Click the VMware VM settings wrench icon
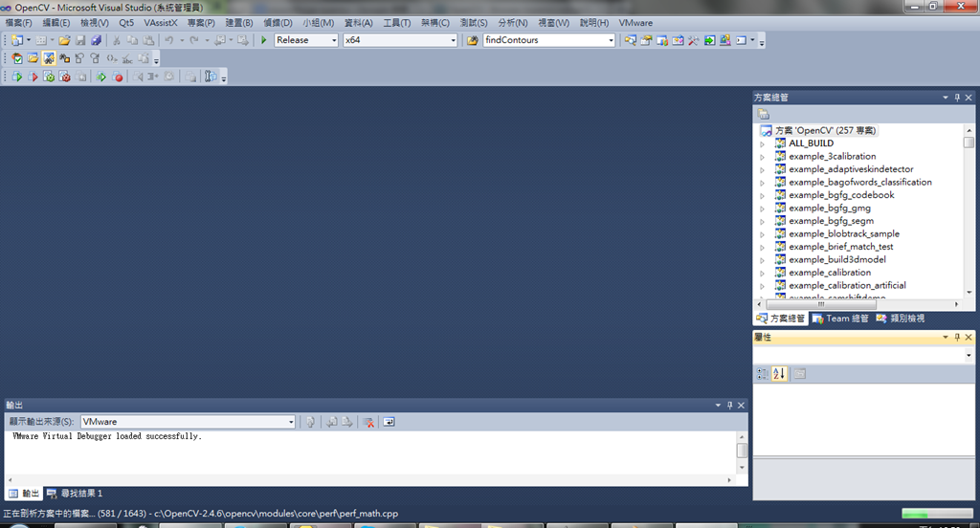 (211, 77)
